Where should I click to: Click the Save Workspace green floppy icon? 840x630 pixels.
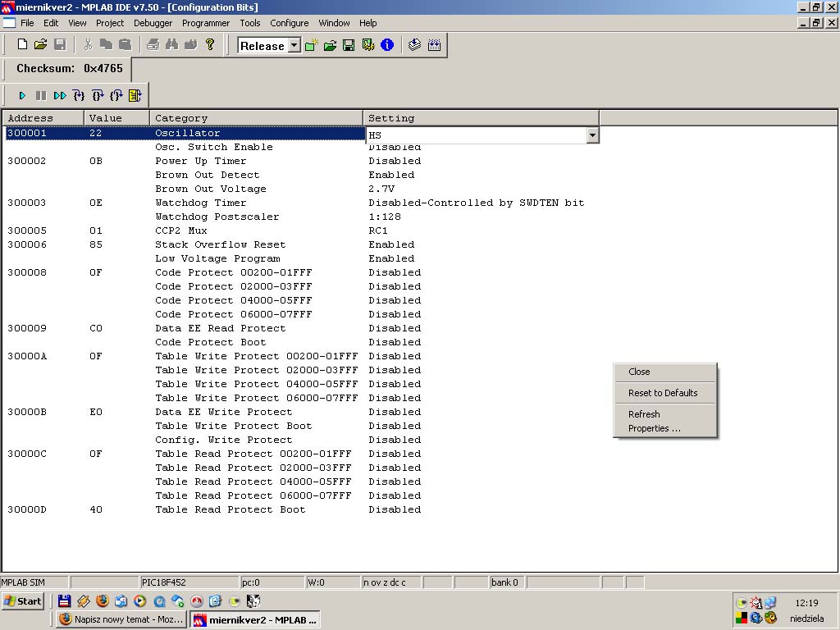point(349,45)
